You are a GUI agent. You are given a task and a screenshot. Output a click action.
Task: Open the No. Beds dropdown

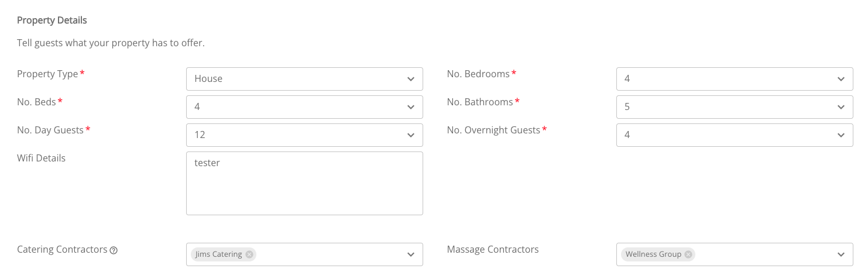304,107
